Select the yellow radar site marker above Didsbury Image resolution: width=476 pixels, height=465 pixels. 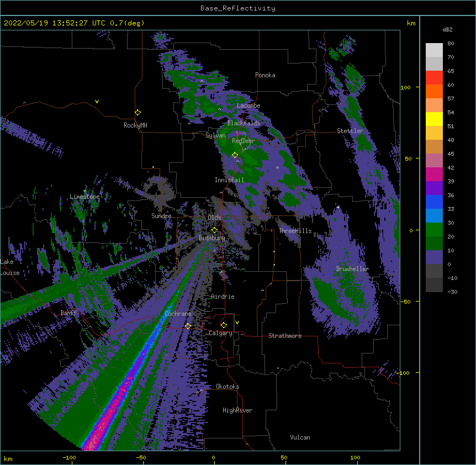click(x=214, y=230)
